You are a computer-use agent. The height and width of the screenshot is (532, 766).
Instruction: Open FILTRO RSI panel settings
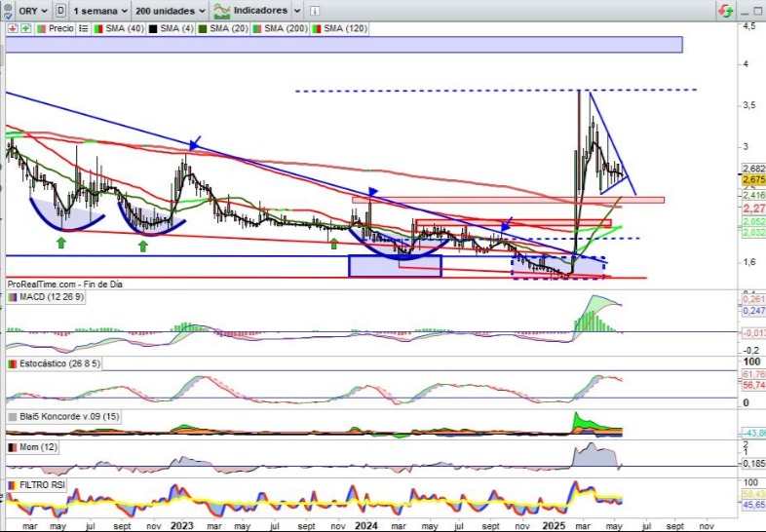click(37, 485)
